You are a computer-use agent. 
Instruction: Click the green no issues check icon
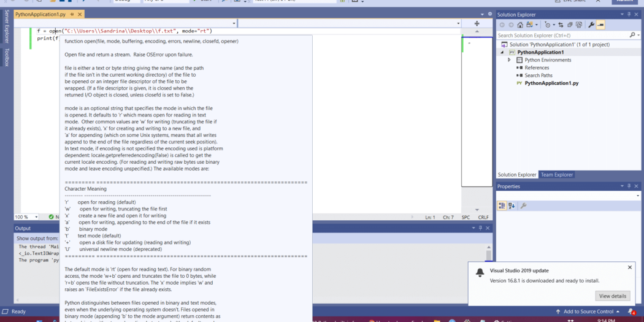[52, 217]
